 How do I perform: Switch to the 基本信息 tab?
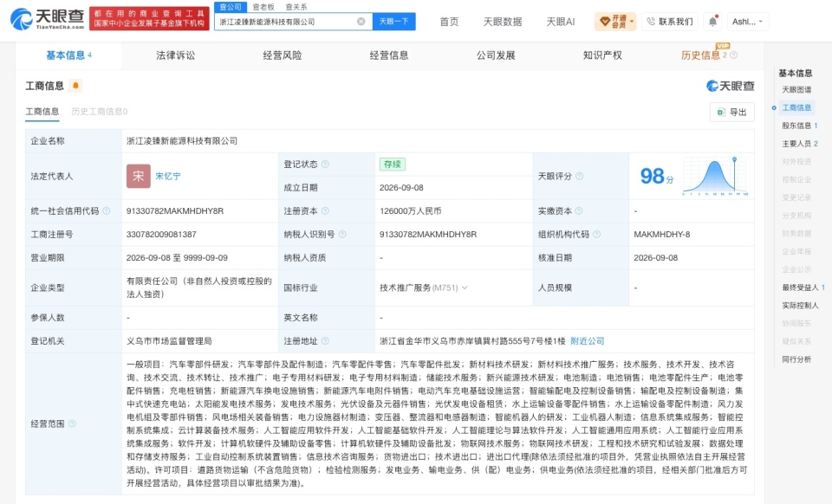[x=68, y=55]
